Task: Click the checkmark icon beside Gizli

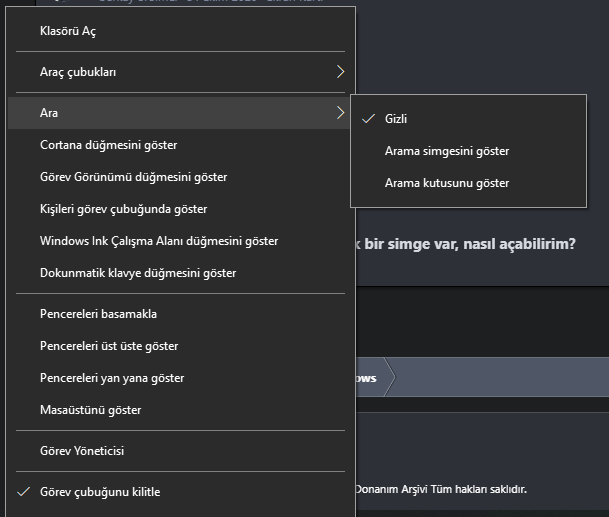Action: 367,119
